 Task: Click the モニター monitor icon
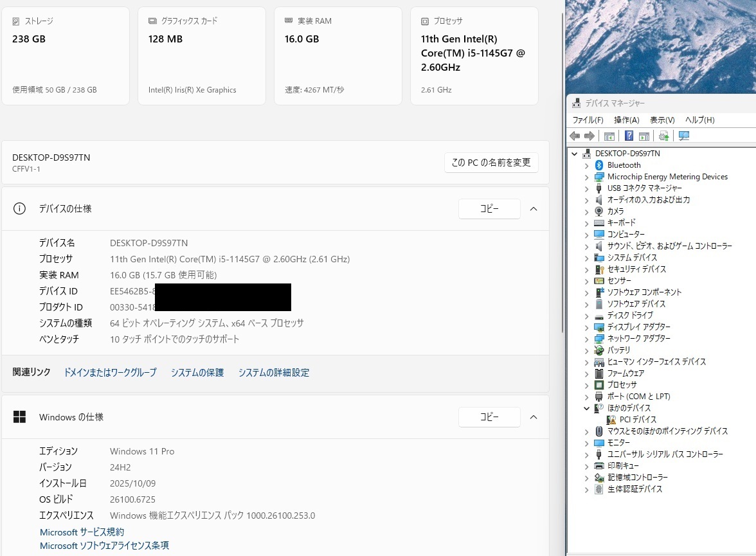pos(599,443)
